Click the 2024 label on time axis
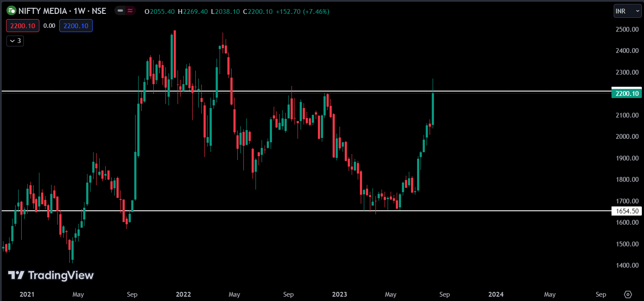 click(x=495, y=294)
